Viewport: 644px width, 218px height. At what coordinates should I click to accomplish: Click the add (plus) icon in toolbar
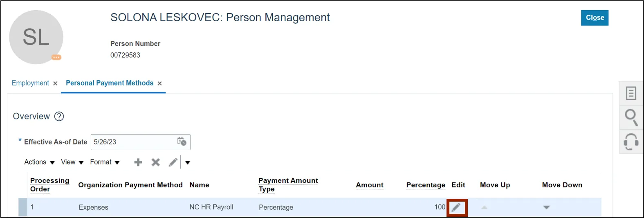138,162
